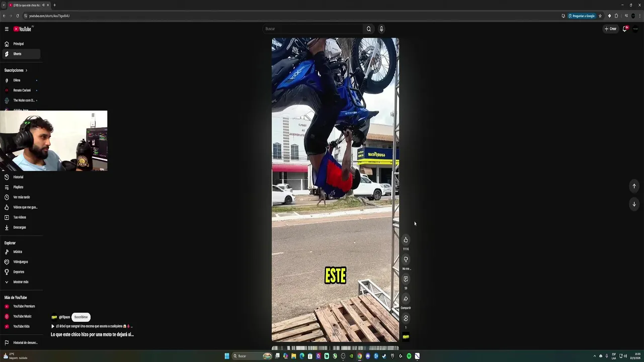Start voice search with microphone icon

[381, 29]
